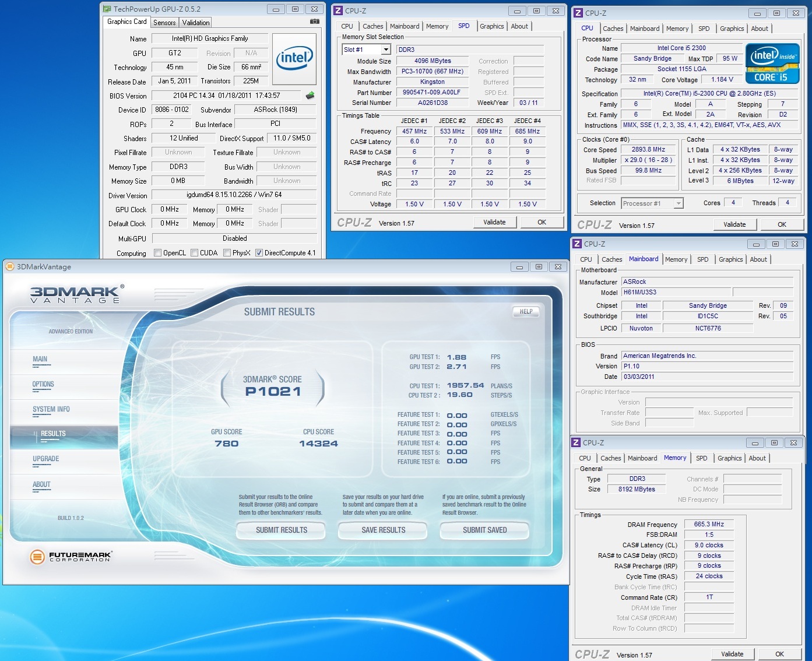Viewport: 812px width, 661px height.
Task: Click Validate in CPU-Z CPU window
Action: [734, 224]
